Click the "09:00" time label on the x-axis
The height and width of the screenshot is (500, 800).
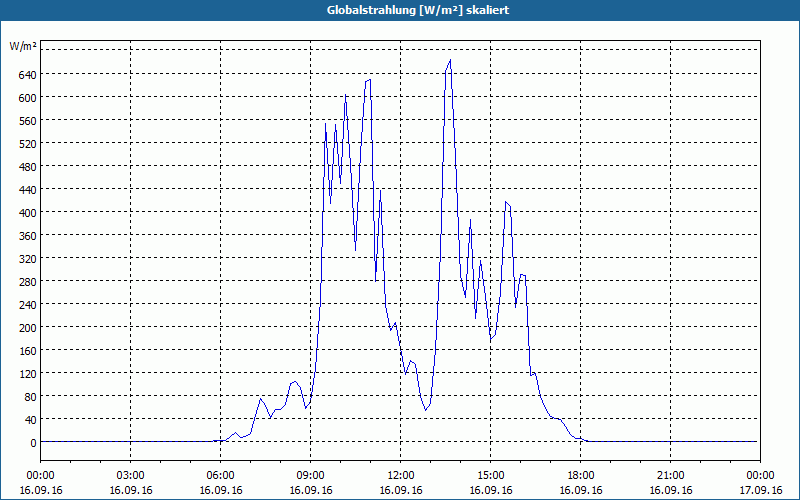pos(311,476)
